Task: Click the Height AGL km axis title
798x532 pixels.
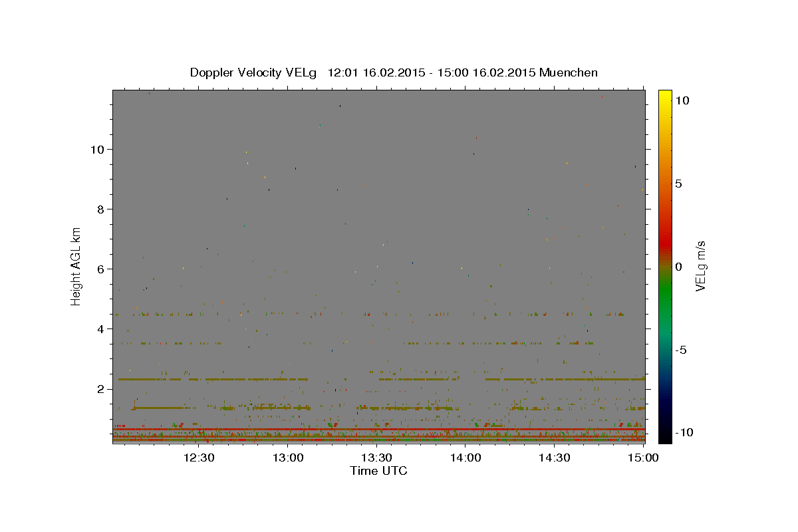Action: point(76,265)
